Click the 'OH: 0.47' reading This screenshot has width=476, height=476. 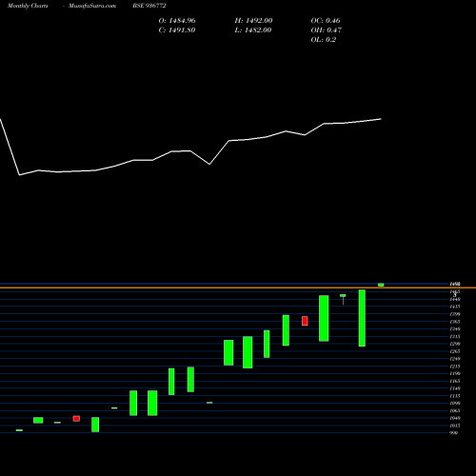[x=327, y=30]
